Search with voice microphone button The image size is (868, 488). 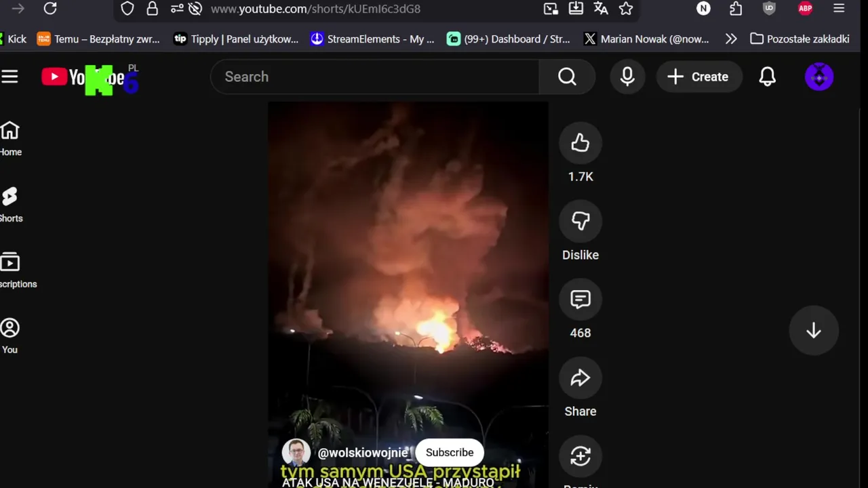pyautogui.click(x=627, y=77)
